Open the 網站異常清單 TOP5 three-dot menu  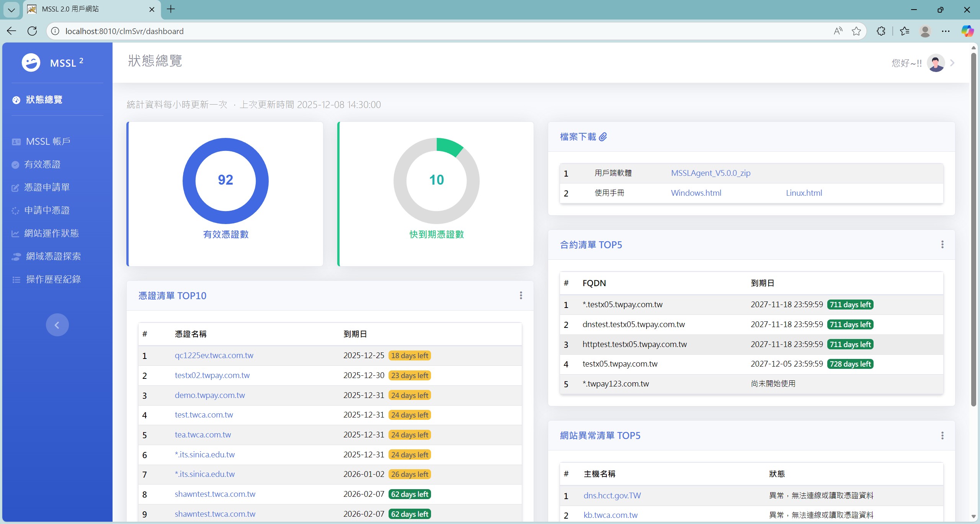(x=942, y=436)
